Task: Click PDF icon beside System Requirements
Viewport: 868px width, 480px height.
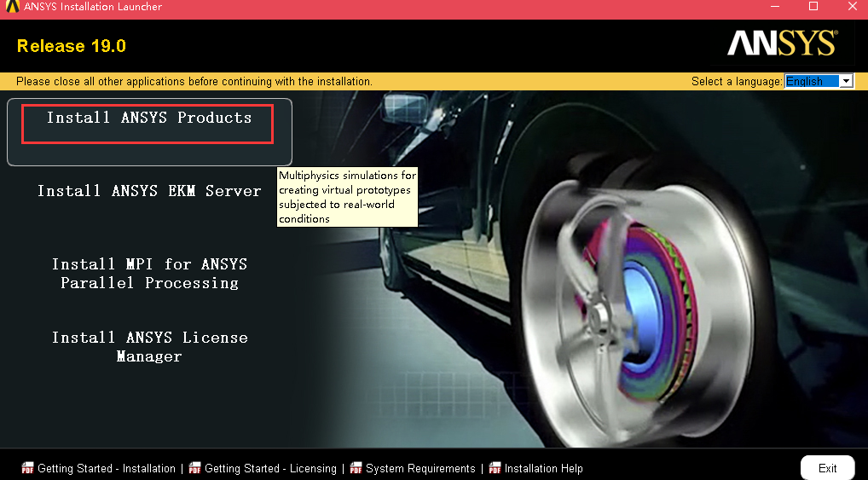Action: tap(356, 468)
